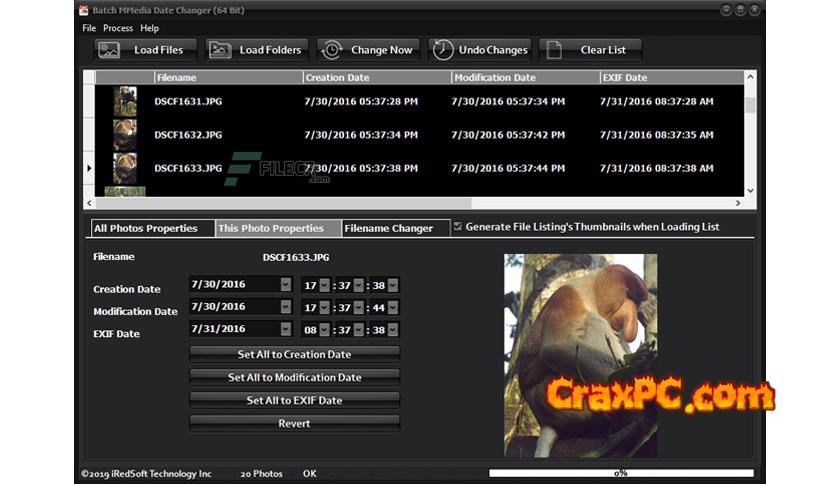
Task: Click the Load Folders toolbar icon
Action: click(221, 50)
